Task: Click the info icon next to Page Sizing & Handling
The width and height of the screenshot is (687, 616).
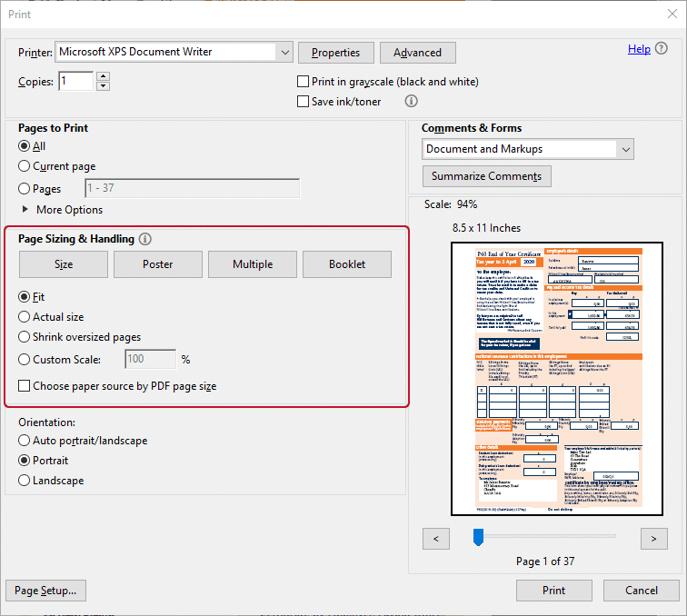Action: click(x=145, y=240)
